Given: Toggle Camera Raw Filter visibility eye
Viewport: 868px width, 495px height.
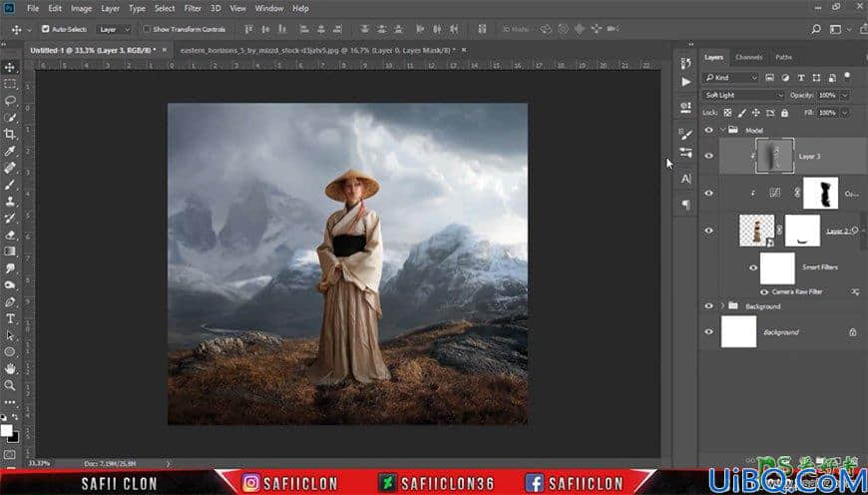Looking at the screenshot, I should 764,291.
